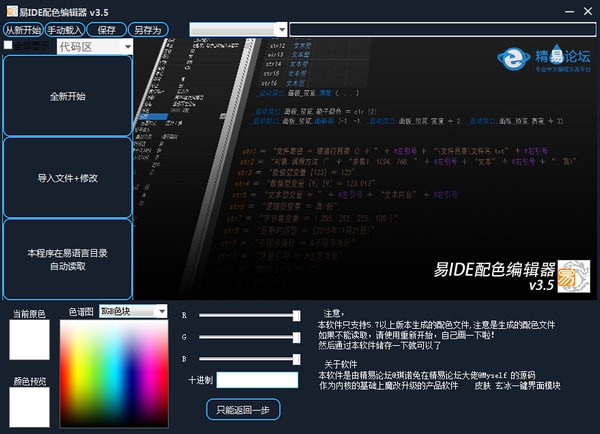Toggle the 全部显示 checkbox

pyautogui.click(x=9, y=46)
